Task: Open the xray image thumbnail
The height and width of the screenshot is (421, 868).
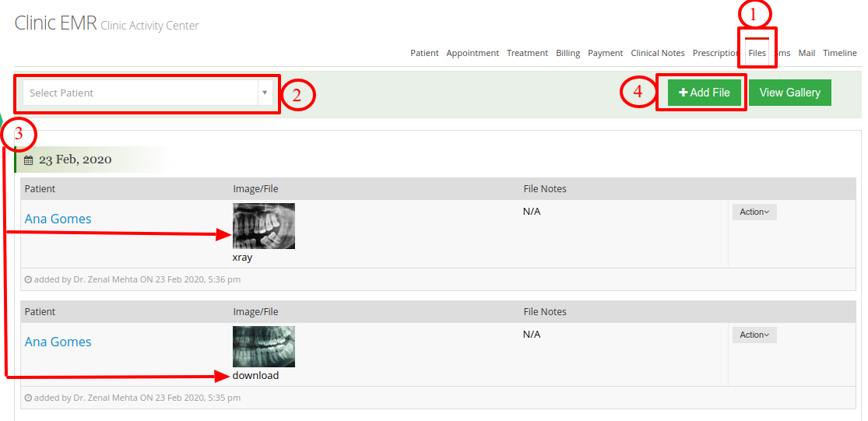Action: pyautogui.click(x=263, y=226)
